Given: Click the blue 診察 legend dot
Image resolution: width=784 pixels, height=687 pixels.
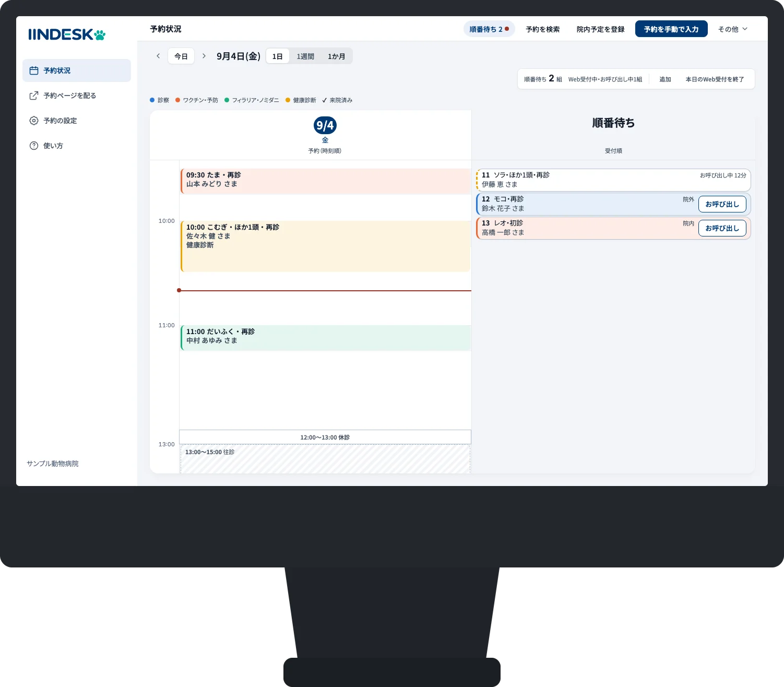Looking at the screenshot, I should [x=152, y=100].
